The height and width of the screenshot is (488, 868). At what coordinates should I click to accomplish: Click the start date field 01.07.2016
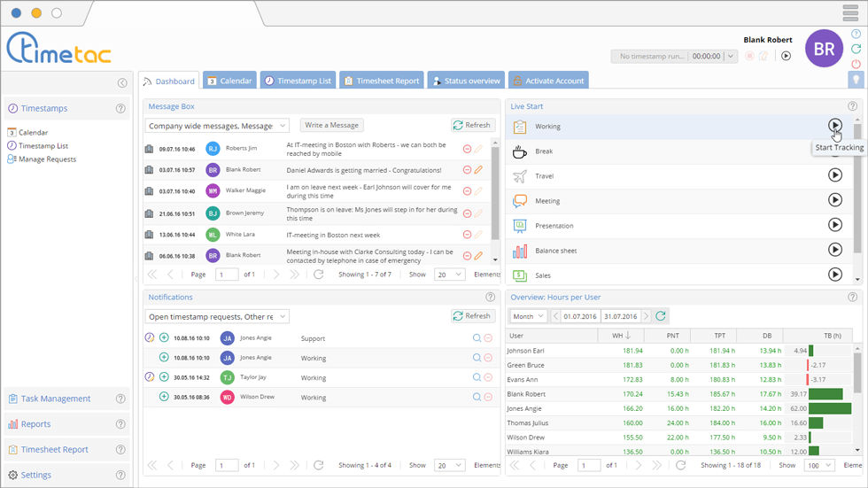(579, 316)
